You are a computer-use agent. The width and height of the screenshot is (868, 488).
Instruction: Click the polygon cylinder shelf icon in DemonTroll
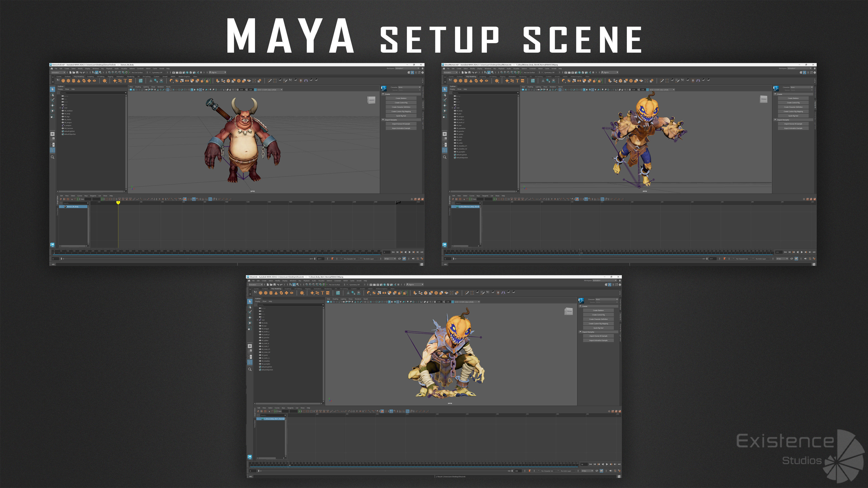pyautogui.click(x=74, y=81)
